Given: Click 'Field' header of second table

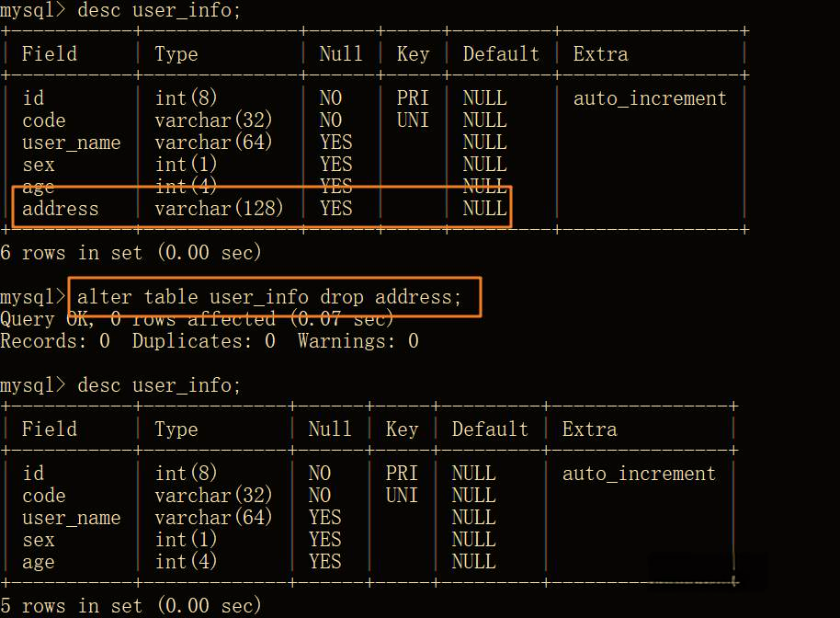Looking at the screenshot, I should (x=50, y=429).
